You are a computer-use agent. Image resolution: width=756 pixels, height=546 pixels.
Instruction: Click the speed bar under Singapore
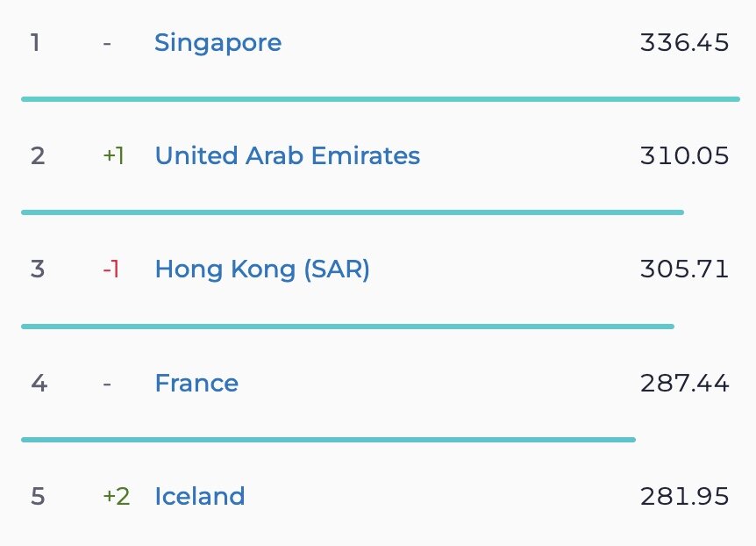coord(380,99)
